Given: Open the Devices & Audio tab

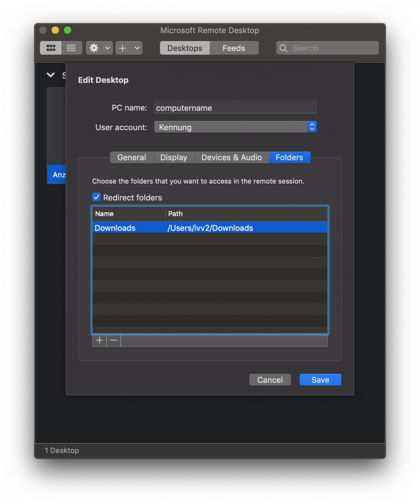Looking at the screenshot, I should [232, 157].
